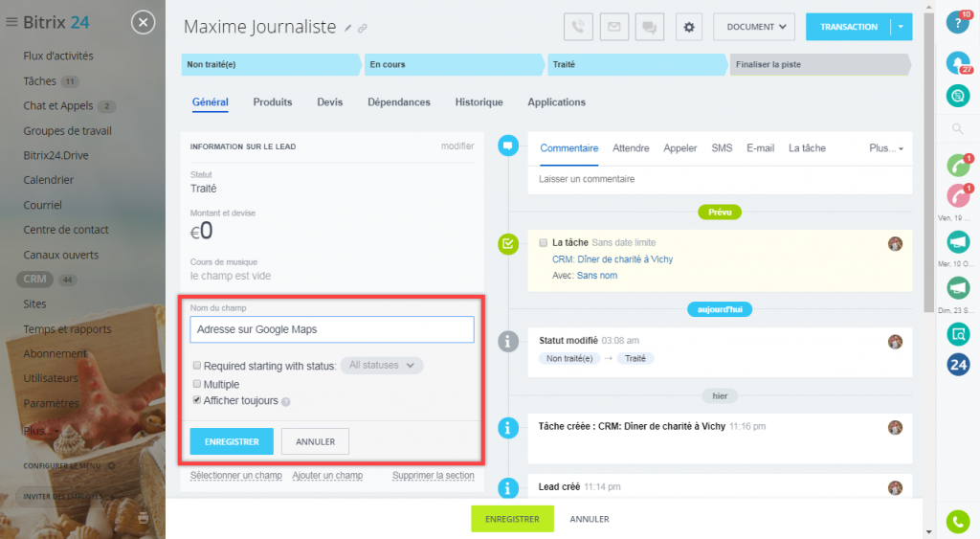Switch to the Devis tab

330,101
